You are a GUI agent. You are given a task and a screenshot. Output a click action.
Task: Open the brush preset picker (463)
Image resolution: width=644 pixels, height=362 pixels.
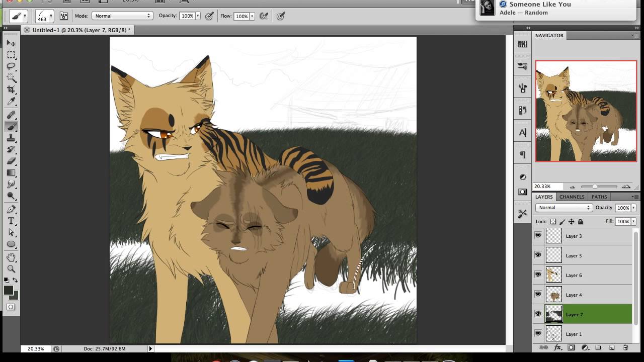tap(45, 16)
